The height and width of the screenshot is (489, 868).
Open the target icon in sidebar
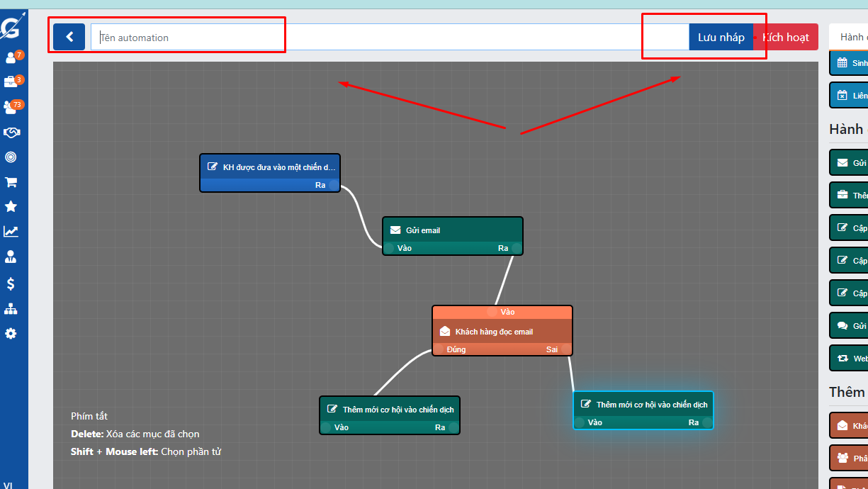(x=11, y=157)
